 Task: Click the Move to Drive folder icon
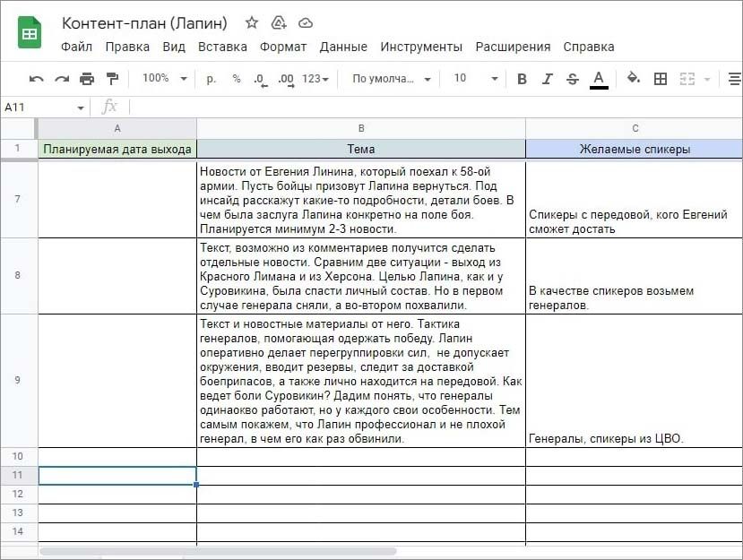(x=279, y=23)
